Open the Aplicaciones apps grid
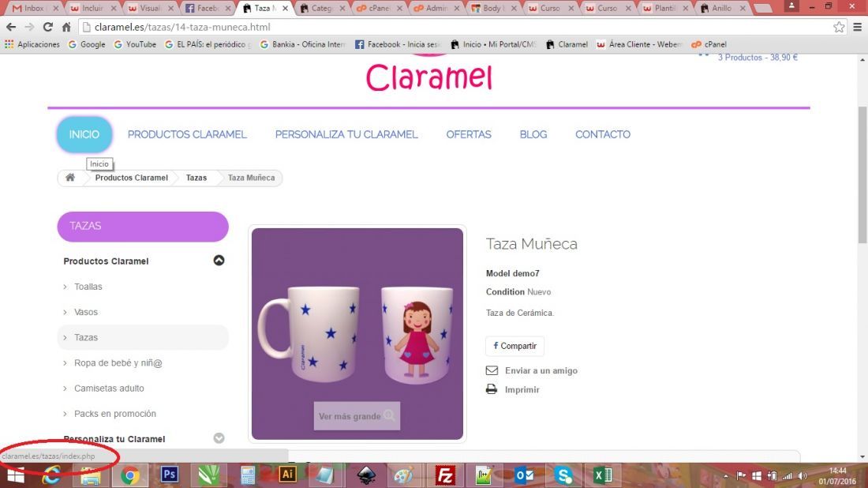 pyautogui.click(x=32, y=44)
